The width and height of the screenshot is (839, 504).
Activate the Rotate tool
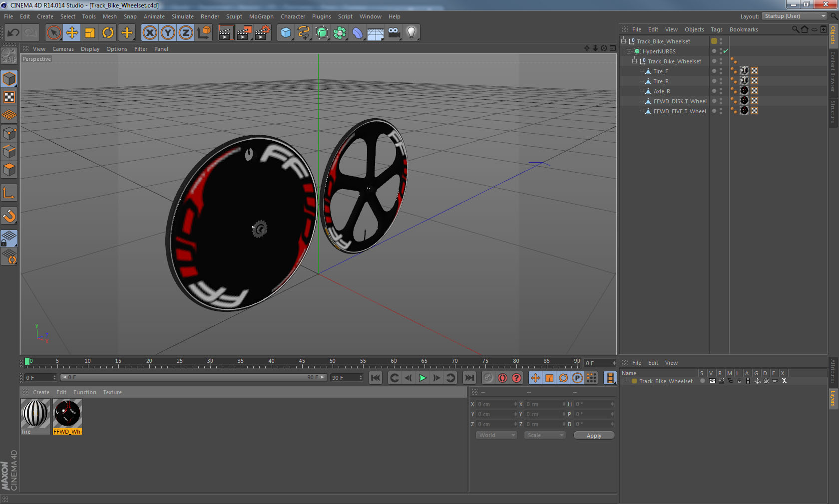(108, 33)
